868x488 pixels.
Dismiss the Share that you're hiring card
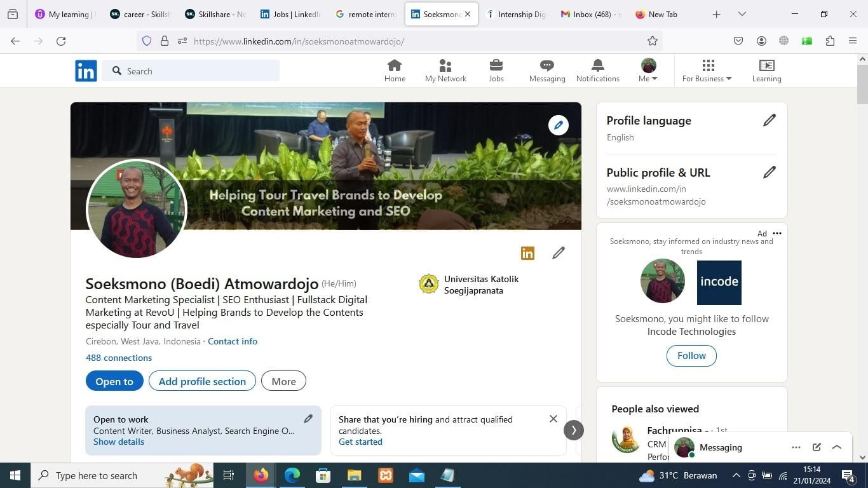tap(553, 419)
